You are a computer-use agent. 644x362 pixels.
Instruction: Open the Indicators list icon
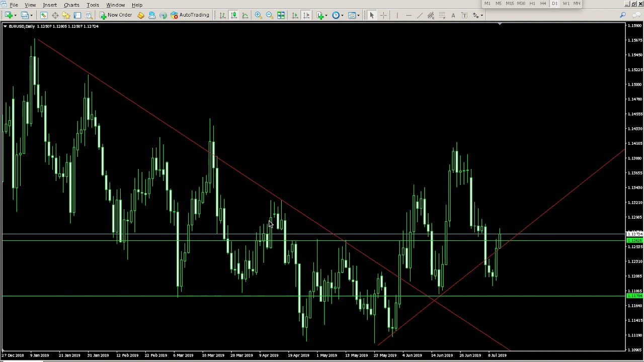pos(320,15)
